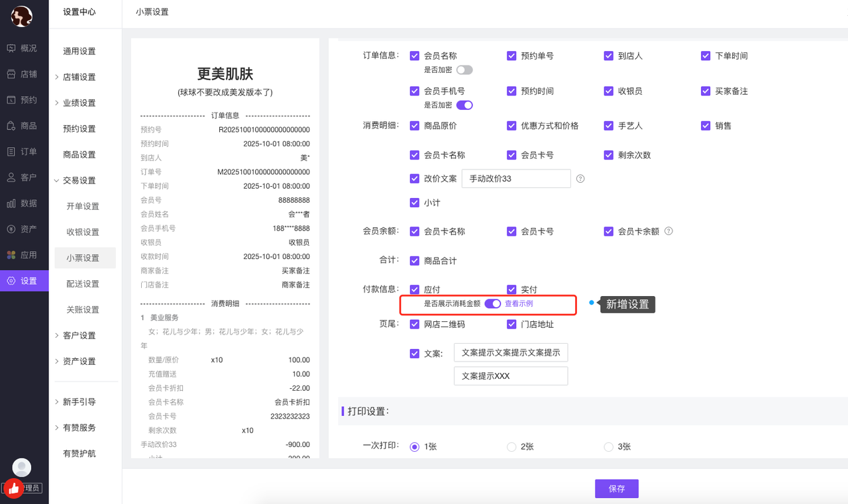Open 预约 via its calendar icon
848x504 pixels.
11,100
